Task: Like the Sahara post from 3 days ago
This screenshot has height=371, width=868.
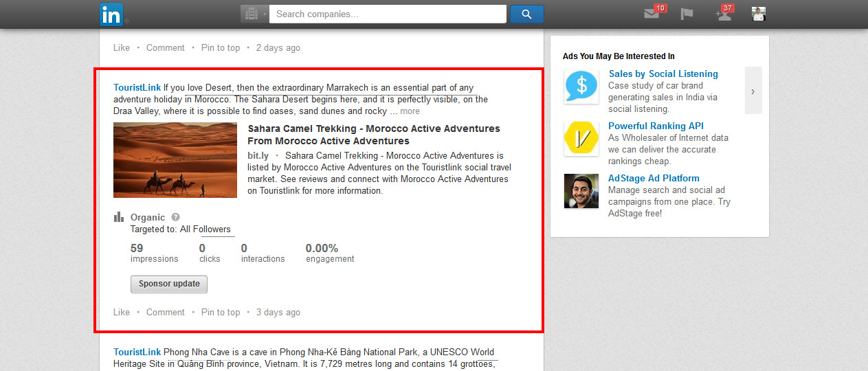Action: 122,312
